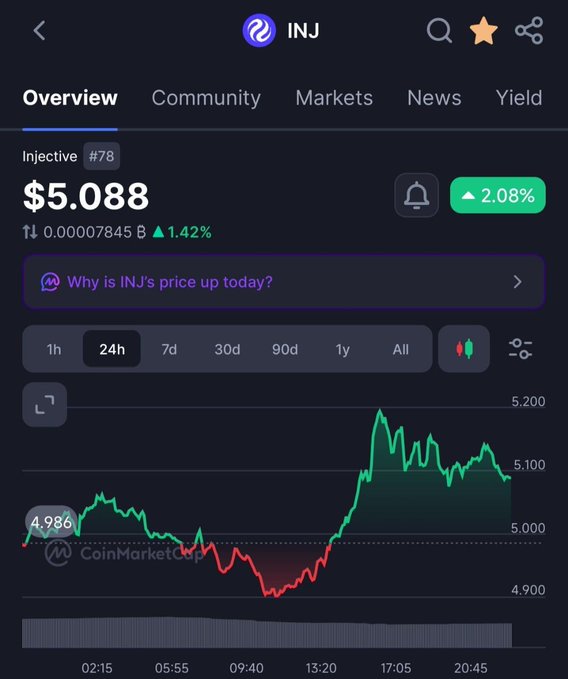Switch to the Markets tab
Image resolution: width=568 pixels, height=679 pixels.
pos(334,98)
